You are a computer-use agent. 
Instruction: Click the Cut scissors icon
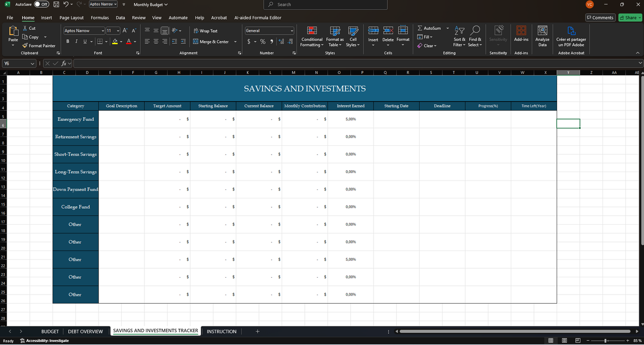click(25, 28)
